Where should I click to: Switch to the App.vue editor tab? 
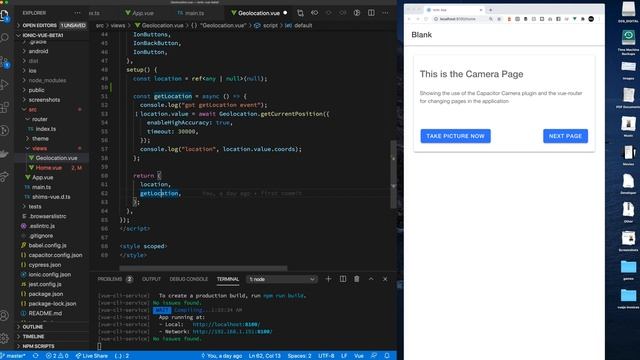click(140, 13)
